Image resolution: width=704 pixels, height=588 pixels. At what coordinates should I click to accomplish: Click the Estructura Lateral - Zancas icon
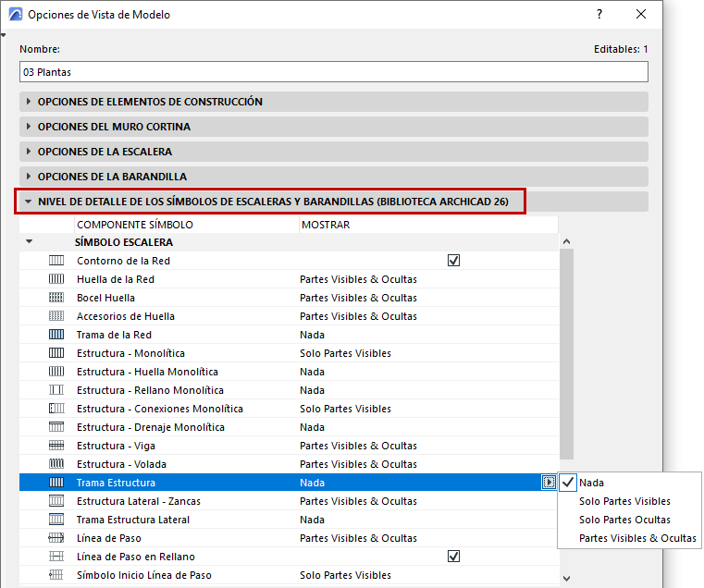[56, 500]
